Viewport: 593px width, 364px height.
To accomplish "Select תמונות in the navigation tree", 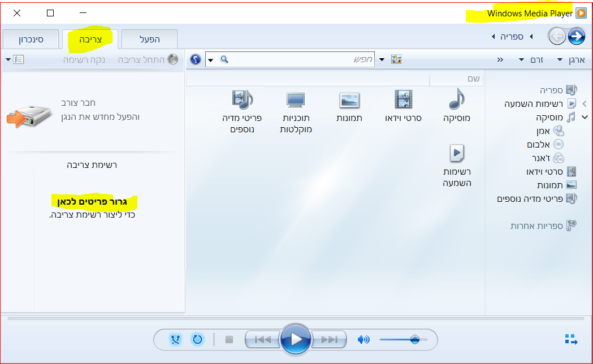I will click(x=557, y=185).
